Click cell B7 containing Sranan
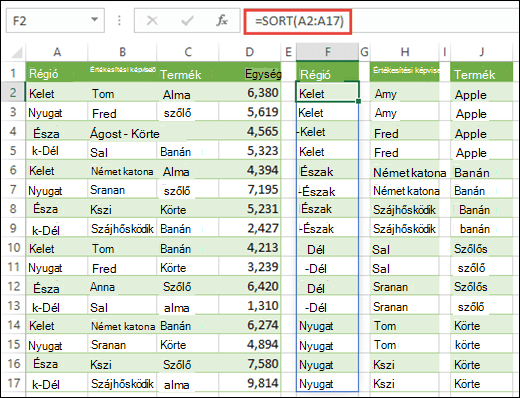This screenshot has height=398, width=520. point(122,189)
